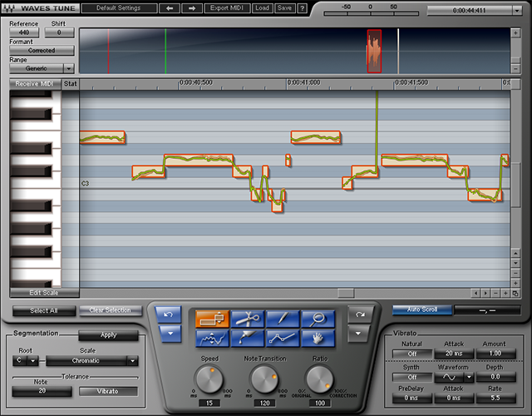
Task: Click the zoom reset corner icon
Action: (x=515, y=293)
